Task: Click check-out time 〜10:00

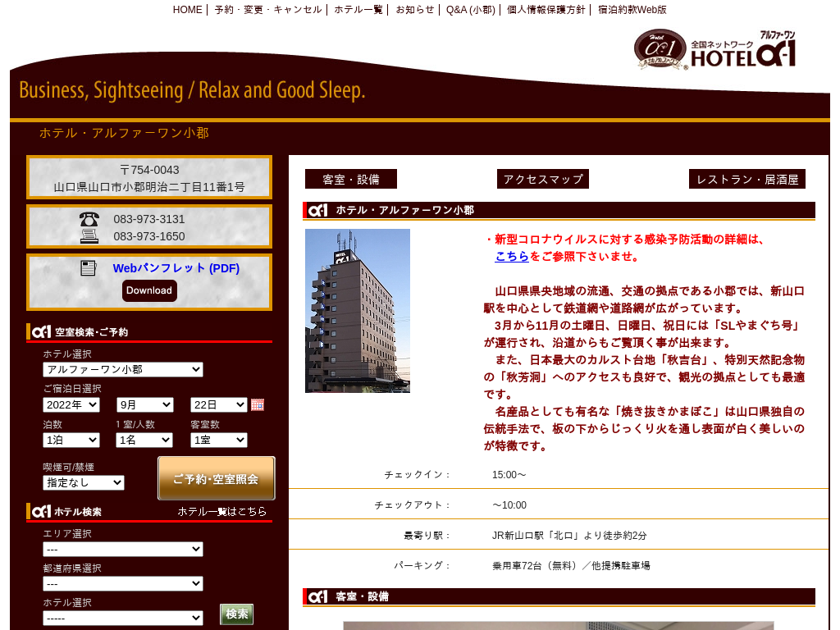Action: coord(509,505)
